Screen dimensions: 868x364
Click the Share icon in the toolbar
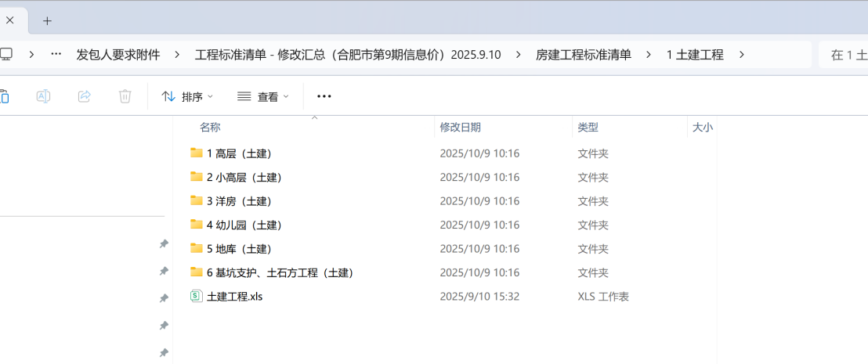tap(85, 96)
